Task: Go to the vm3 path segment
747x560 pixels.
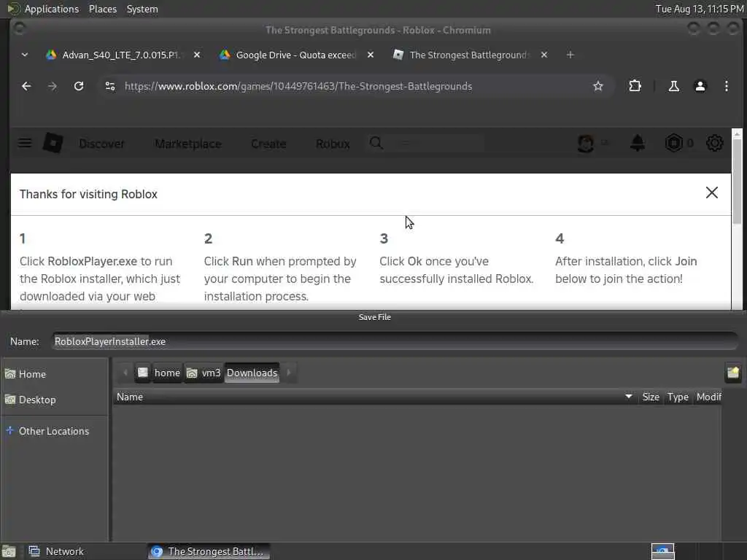Action: pyautogui.click(x=204, y=373)
